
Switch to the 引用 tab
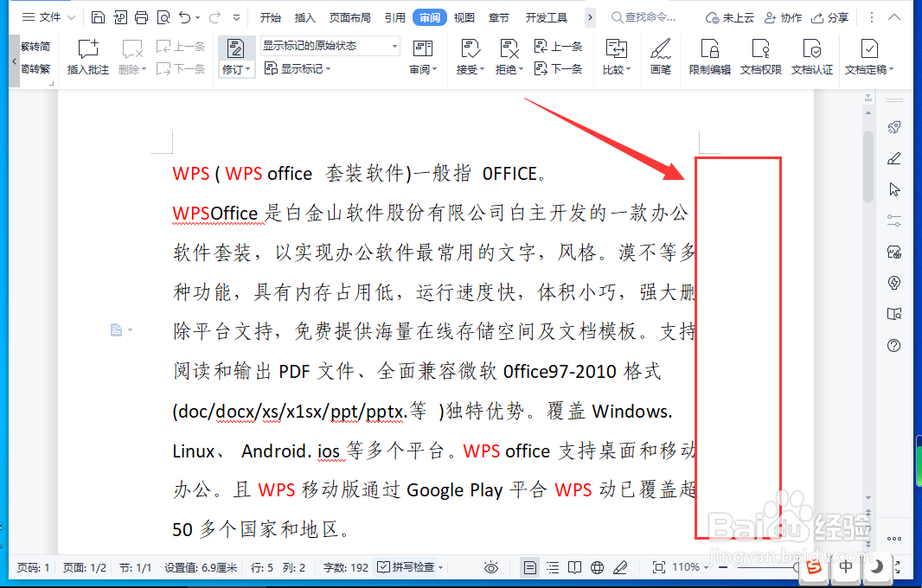[x=395, y=17]
